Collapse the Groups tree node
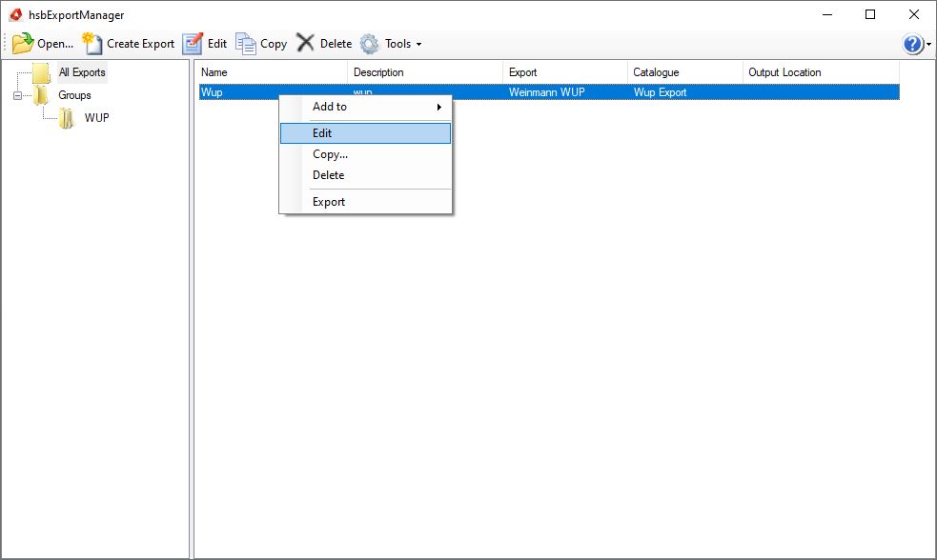This screenshot has height=560, width=937. point(17,95)
